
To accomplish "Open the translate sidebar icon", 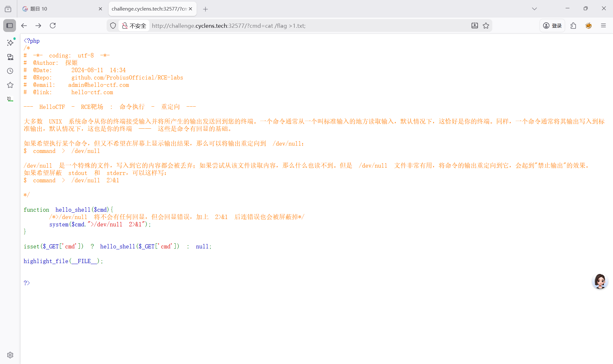I will pos(10,99).
